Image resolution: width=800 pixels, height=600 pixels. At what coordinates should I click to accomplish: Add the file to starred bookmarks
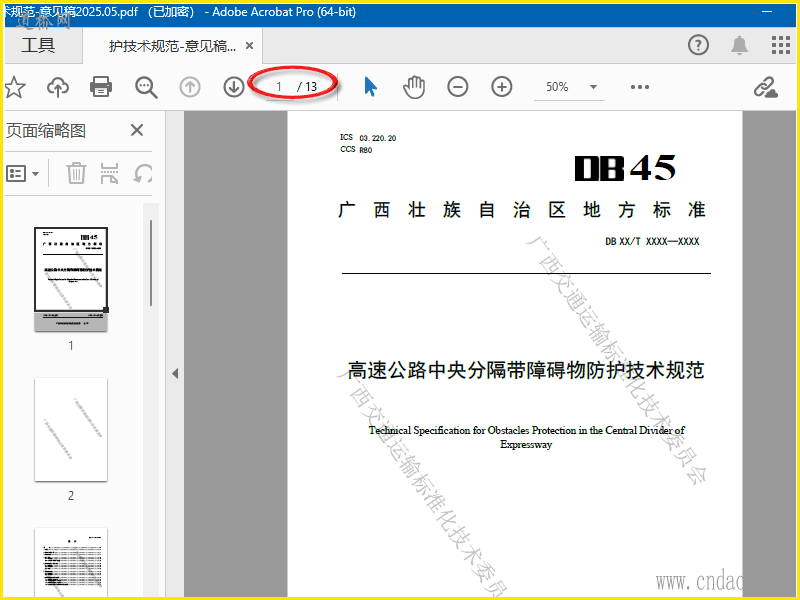tap(15, 87)
